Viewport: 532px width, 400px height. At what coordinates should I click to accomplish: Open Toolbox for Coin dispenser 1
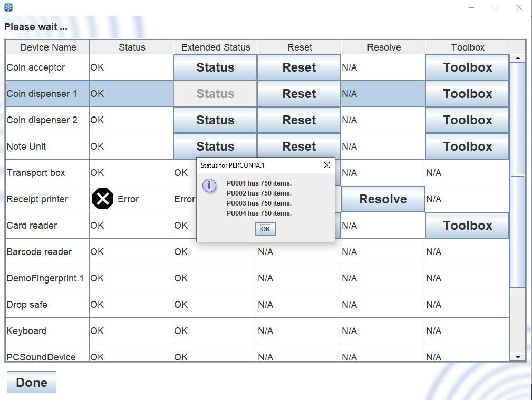tap(467, 94)
